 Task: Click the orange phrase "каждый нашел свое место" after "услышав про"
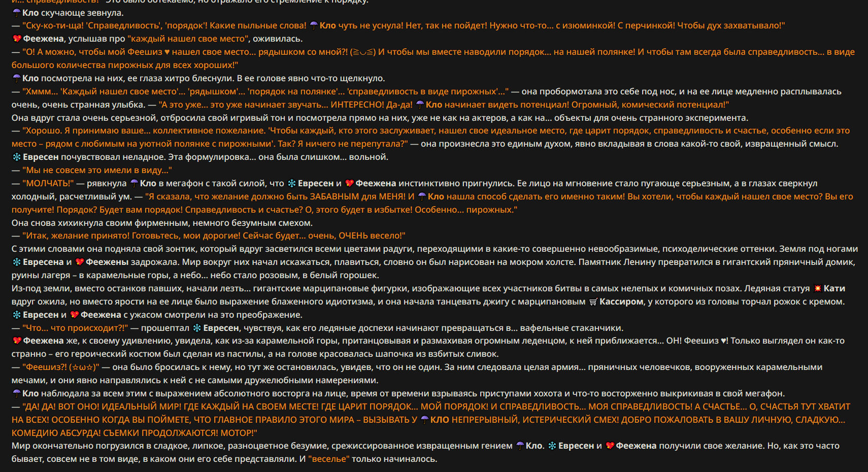coord(188,39)
